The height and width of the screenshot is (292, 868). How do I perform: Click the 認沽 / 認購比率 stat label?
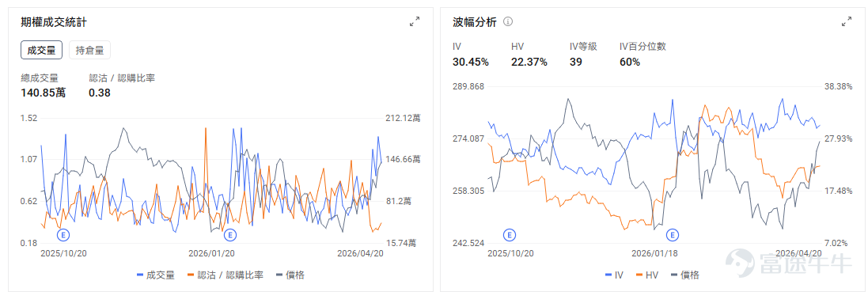pos(122,78)
